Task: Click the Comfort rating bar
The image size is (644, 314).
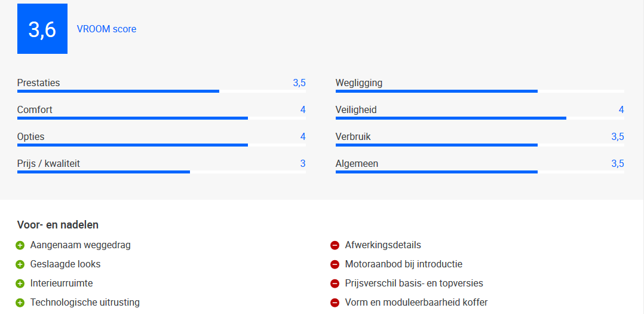Action: coord(161,118)
